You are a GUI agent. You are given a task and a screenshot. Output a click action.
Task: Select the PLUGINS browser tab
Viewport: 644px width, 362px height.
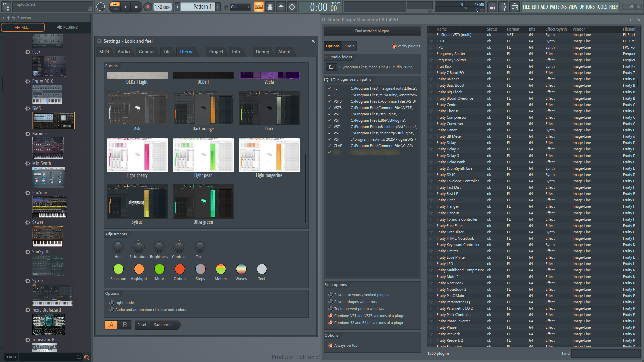68,27
